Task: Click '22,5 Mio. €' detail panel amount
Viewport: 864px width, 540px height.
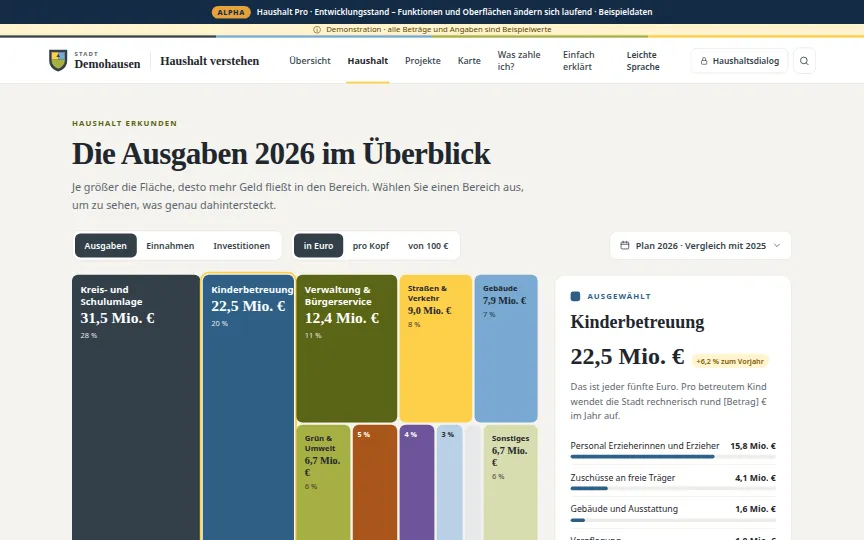Action: point(627,357)
